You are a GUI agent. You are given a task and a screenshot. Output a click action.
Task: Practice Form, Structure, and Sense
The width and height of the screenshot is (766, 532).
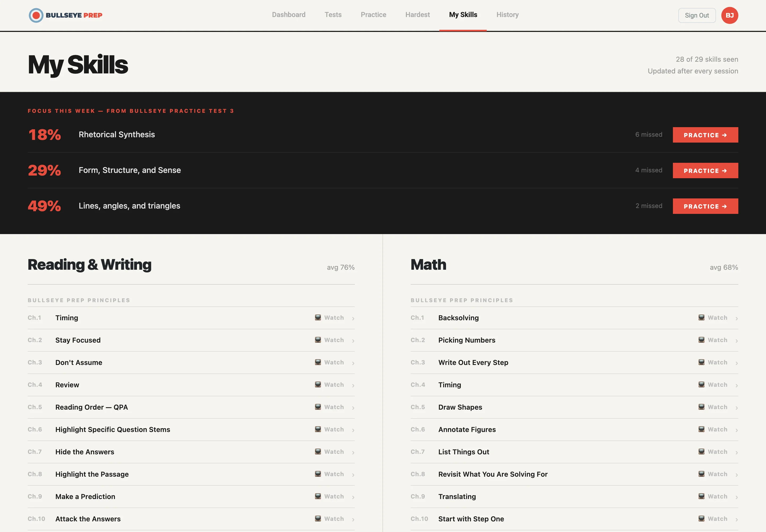click(x=705, y=170)
